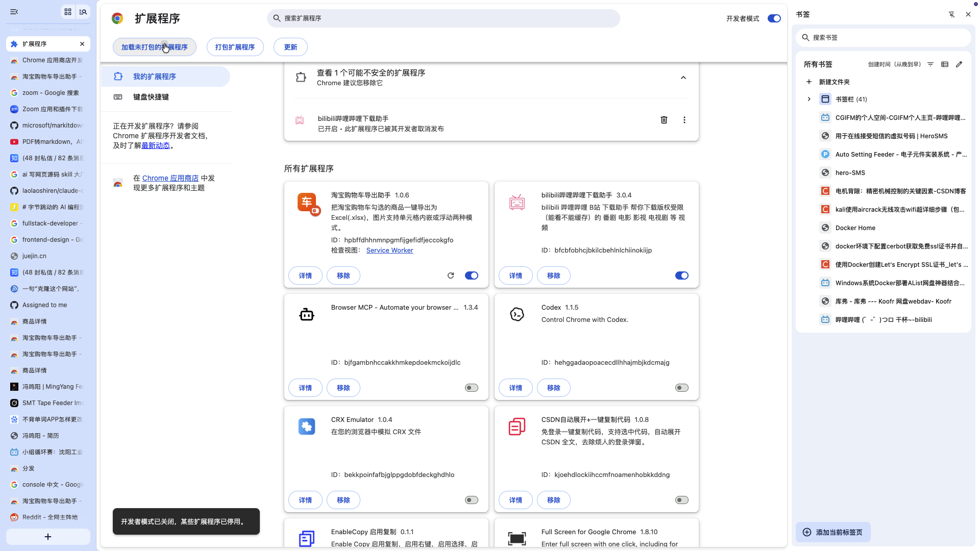
Task: Click 加载未打包的扩展程序 button
Action: click(155, 47)
